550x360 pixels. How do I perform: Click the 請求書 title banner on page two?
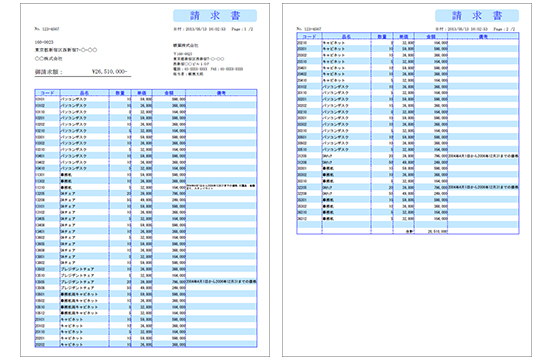pos(477,16)
